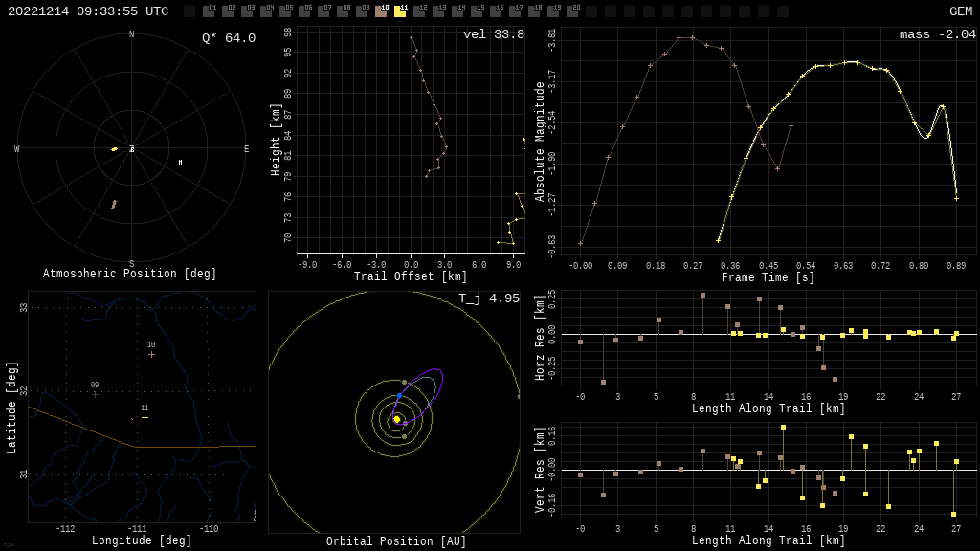Screen dimensions: 980x551
Task: Click the tan station 10 indicator box
Action: click(x=381, y=12)
